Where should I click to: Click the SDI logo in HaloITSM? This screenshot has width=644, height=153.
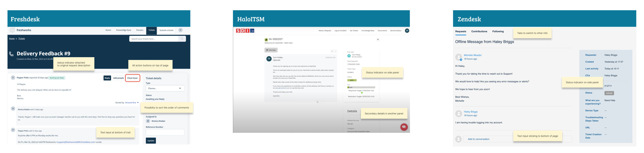point(245,31)
